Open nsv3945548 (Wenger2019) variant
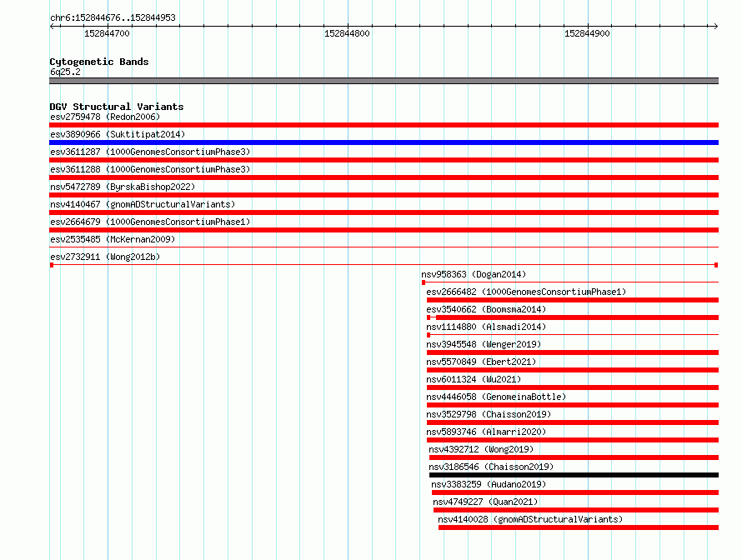The image size is (742, 560). coord(484,344)
